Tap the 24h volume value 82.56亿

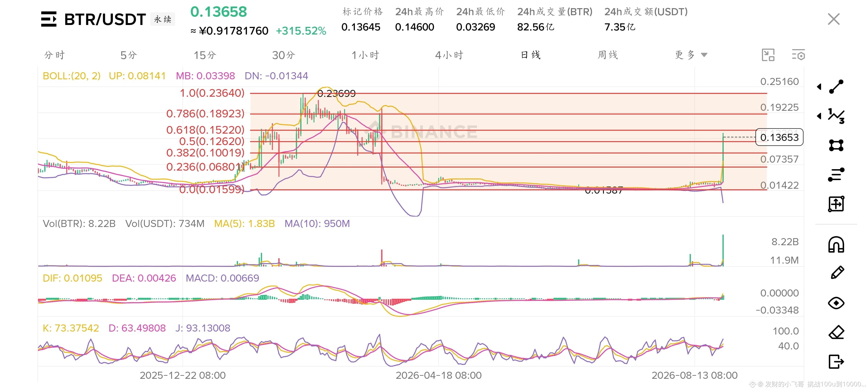pyautogui.click(x=536, y=27)
